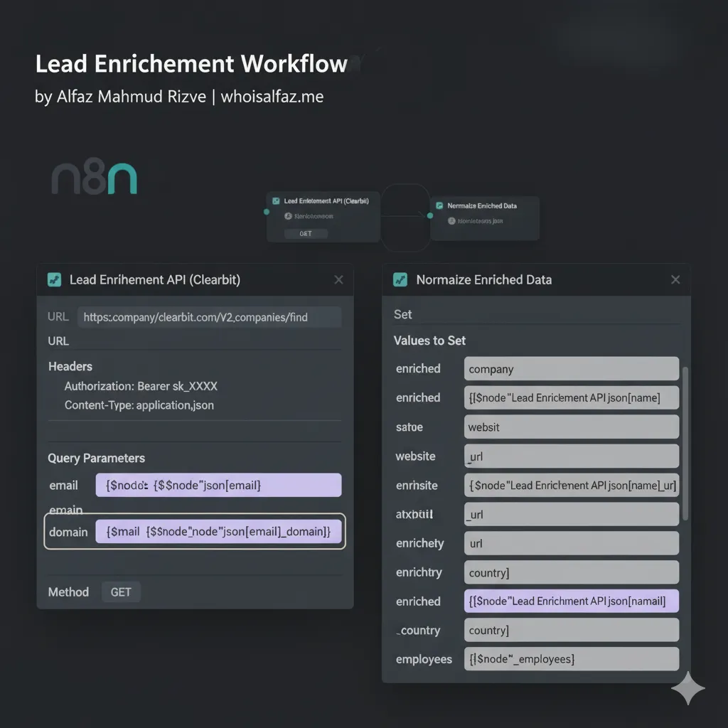Click the company value field under Values to Set
Viewport: 728px width, 728px height.
[x=571, y=368]
